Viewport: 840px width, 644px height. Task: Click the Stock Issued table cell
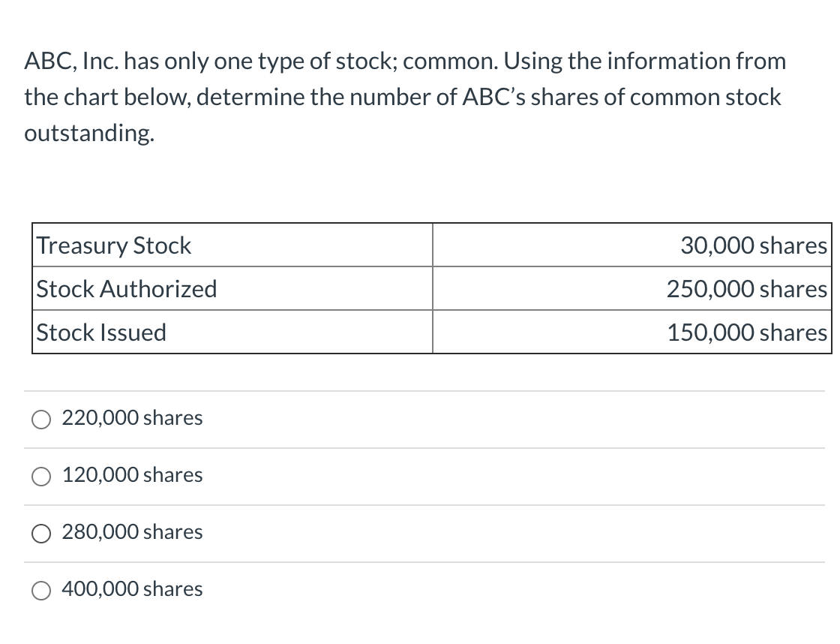pos(101,333)
